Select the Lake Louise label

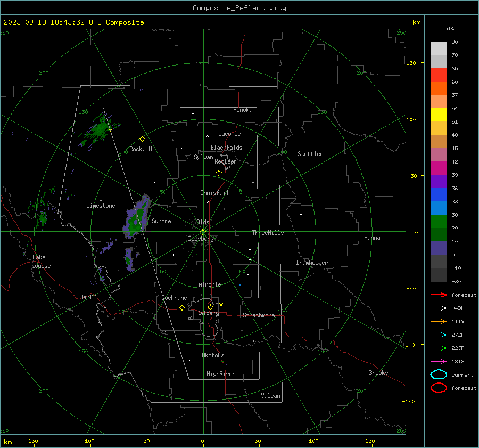click(x=41, y=262)
